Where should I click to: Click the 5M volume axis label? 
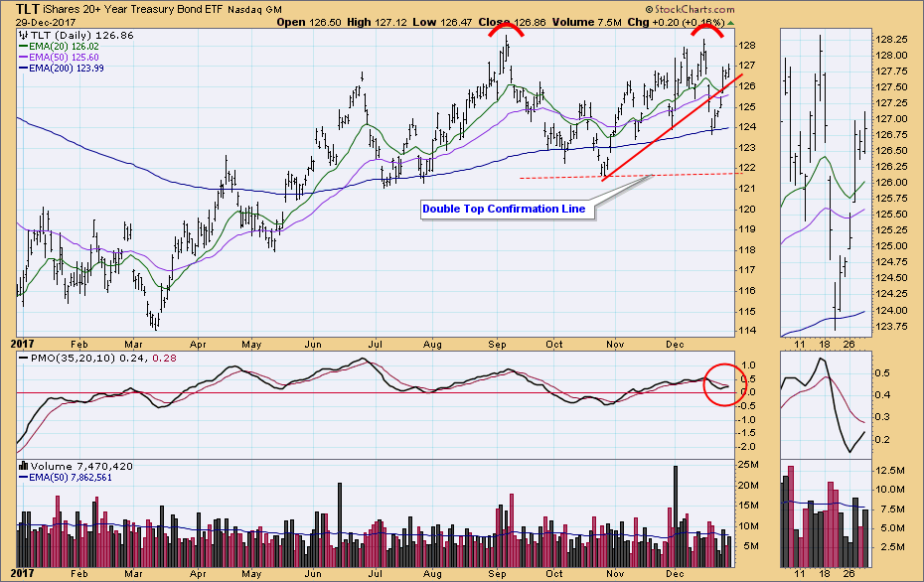pos(751,546)
